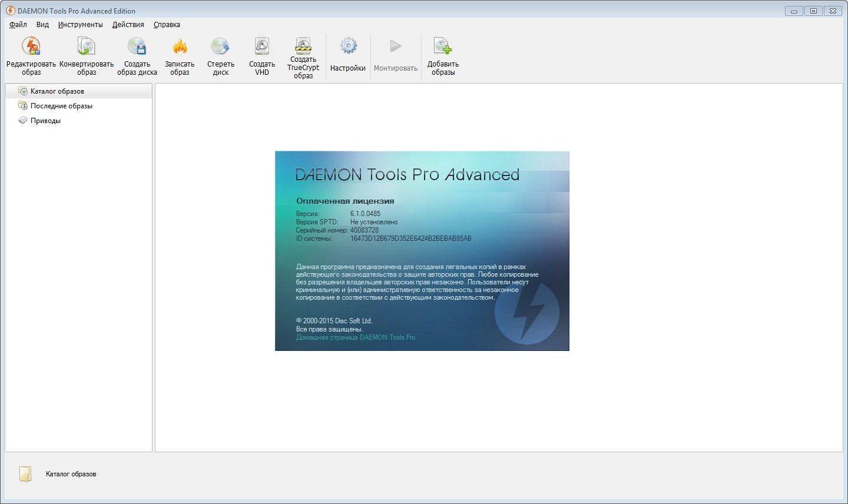Click the DAEMON Tools app icon in title bar
This screenshot has height=504, width=848.
11,11
